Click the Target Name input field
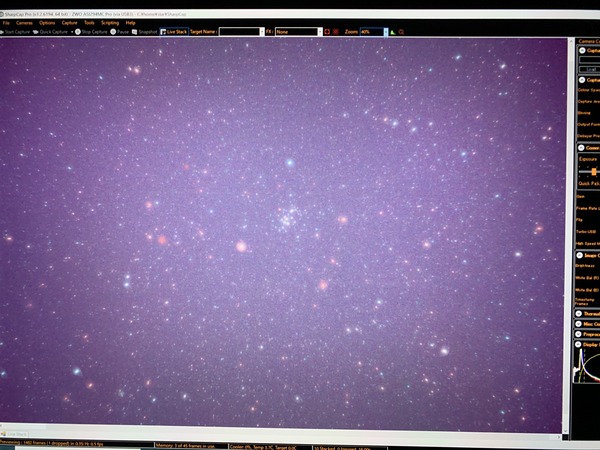The image size is (600, 450). 239,32
